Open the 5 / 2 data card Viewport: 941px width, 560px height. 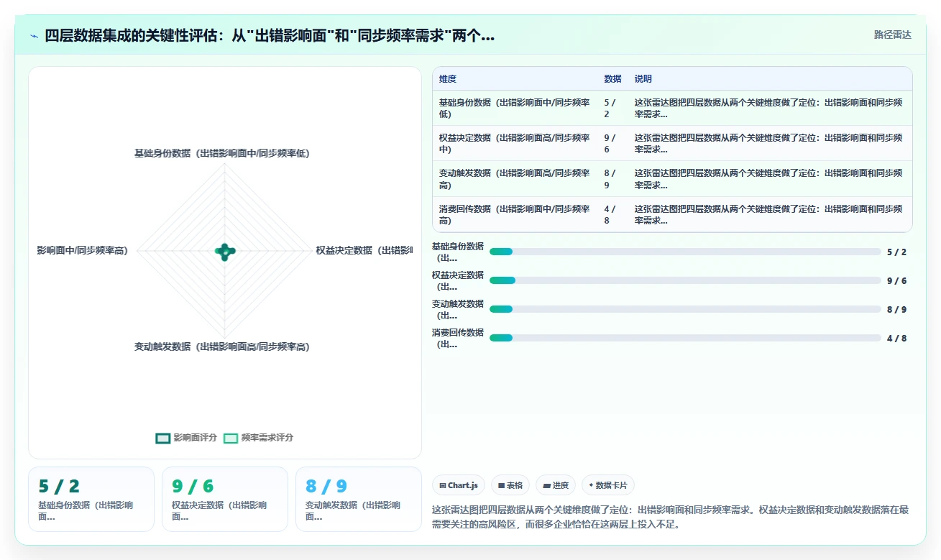[x=91, y=499]
